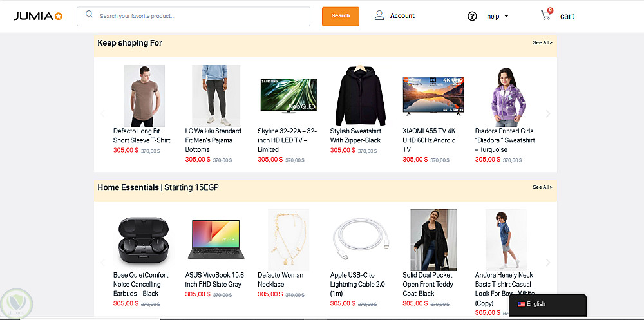This screenshot has height=320, width=644.
Task: Open ASUS VivoBook 15.6 product title
Action: click(214, 279)
